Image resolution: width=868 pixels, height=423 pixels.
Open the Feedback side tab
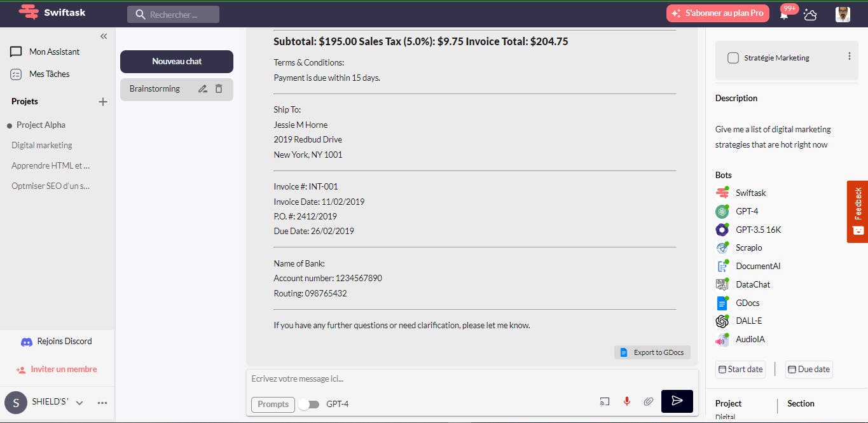click(857, 211)
